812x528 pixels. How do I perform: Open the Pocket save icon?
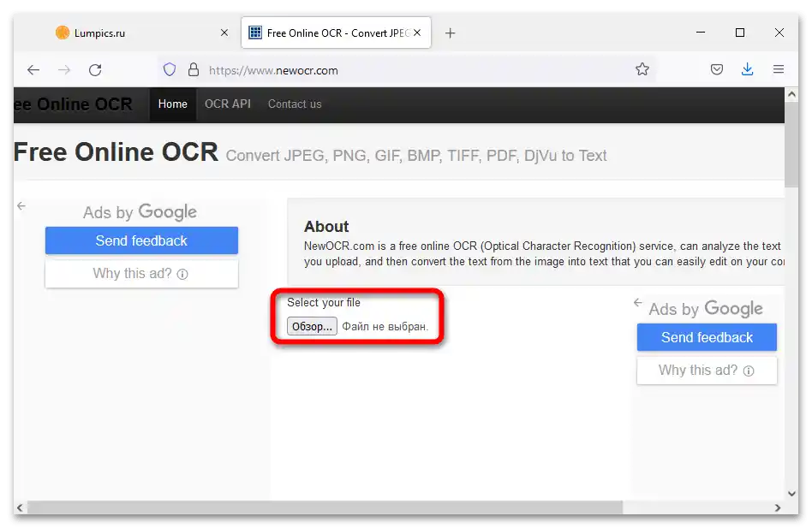[717, 69]
